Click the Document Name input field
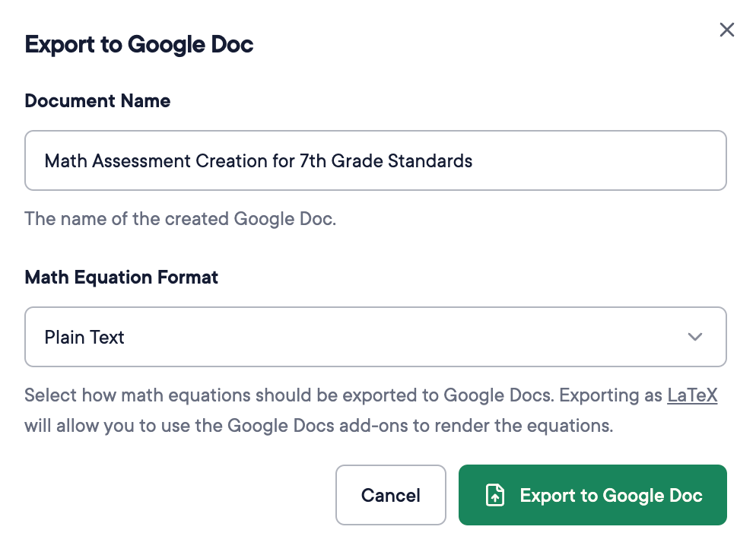Screen dimensions: 756x552 pyautogui.click(x=376, y=160)
